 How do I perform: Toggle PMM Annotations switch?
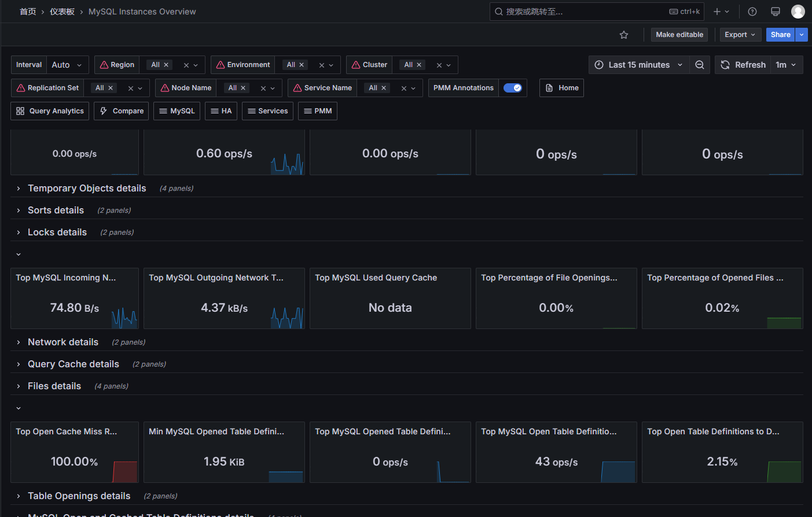coord(513,88)
